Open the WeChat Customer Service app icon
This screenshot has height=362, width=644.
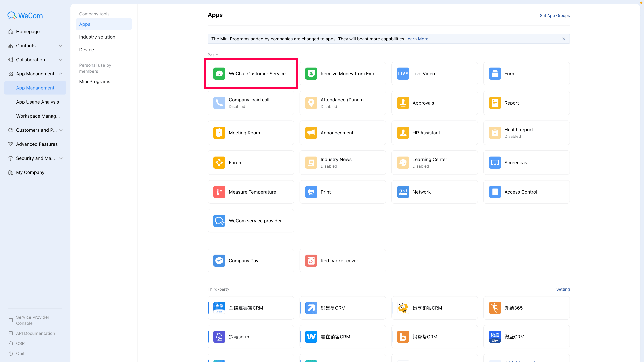219,73
